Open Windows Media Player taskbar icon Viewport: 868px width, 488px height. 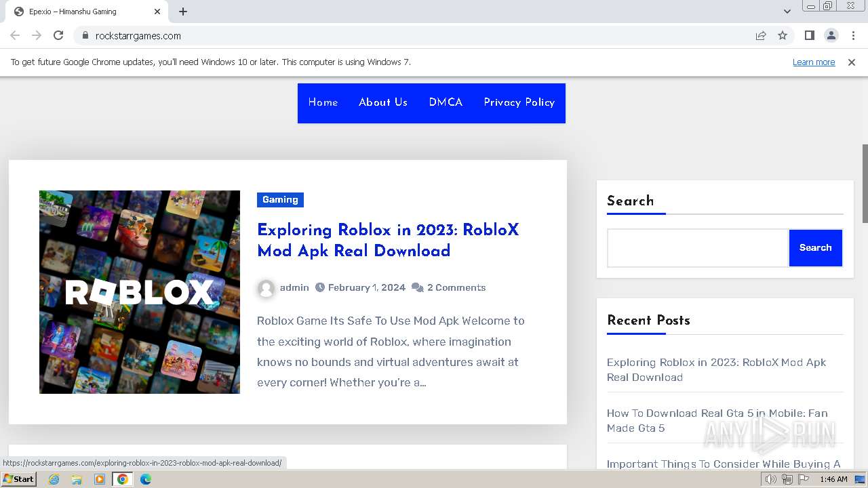(100, 479)
